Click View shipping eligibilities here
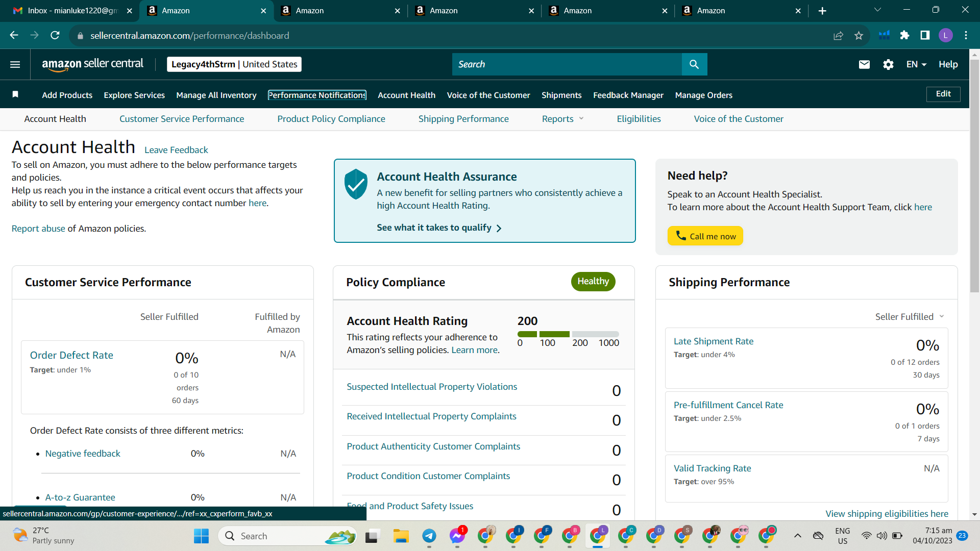Image resolution: width=980 pixels, height=551 pixels. coord(887,514)
